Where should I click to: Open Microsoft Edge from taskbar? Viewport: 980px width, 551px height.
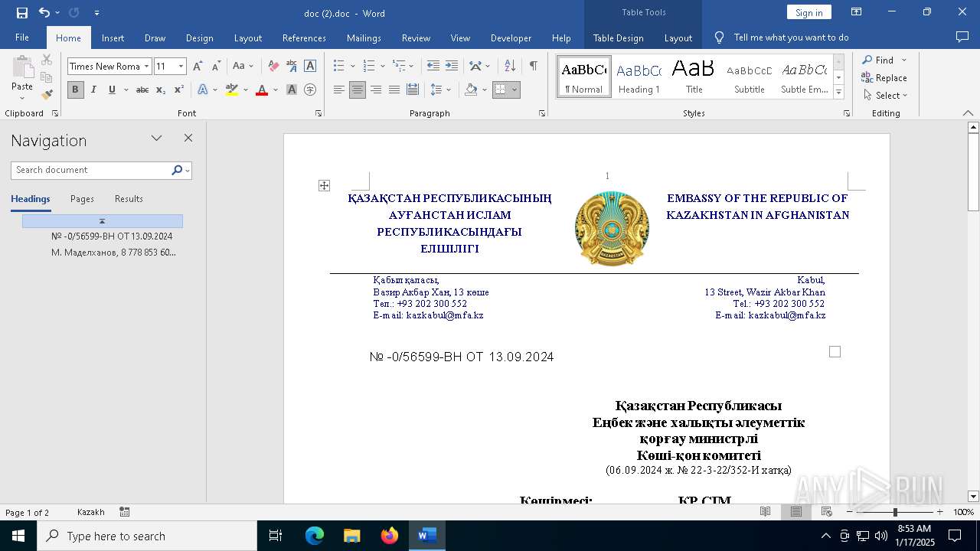pyautogui.click(x=315, y=536)
